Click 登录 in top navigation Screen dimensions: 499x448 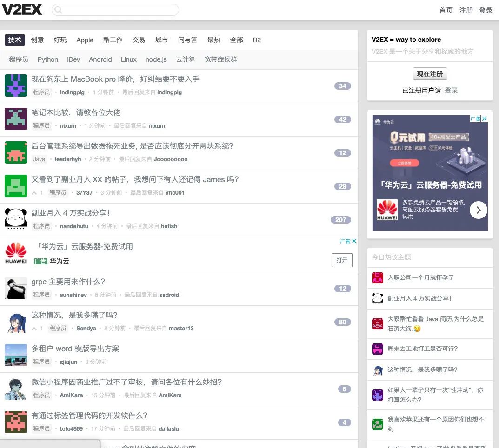point(486,10)
